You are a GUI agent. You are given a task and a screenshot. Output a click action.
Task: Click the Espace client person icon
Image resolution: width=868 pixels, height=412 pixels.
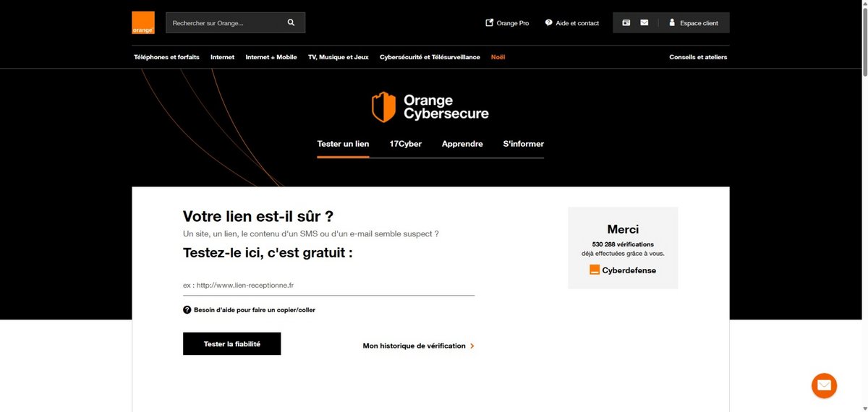672,22
